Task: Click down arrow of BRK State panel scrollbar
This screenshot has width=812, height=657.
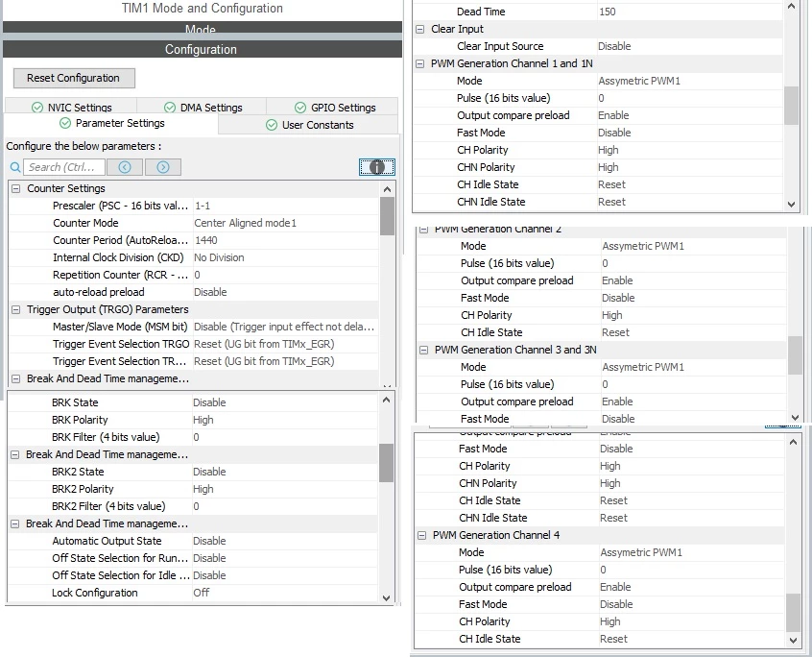Action: [x=386, y=597]
